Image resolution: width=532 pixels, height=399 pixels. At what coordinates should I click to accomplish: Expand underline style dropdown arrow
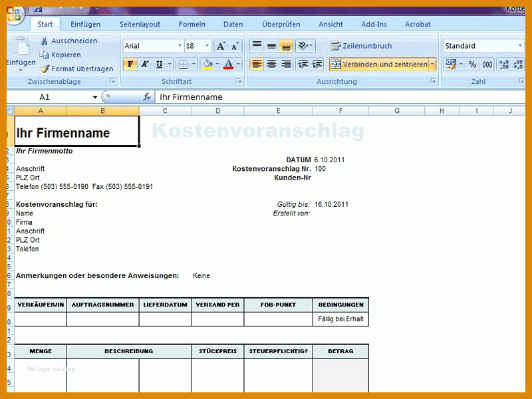[x=170, y=64]
